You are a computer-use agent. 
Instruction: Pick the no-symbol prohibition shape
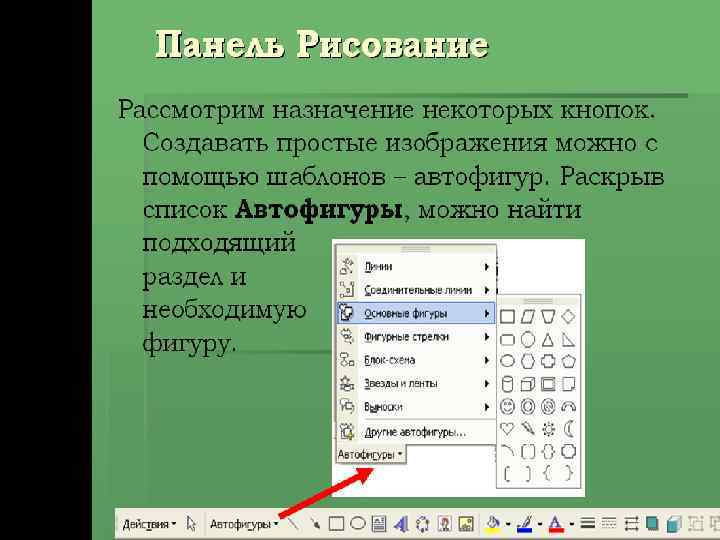tap(548, 406)
